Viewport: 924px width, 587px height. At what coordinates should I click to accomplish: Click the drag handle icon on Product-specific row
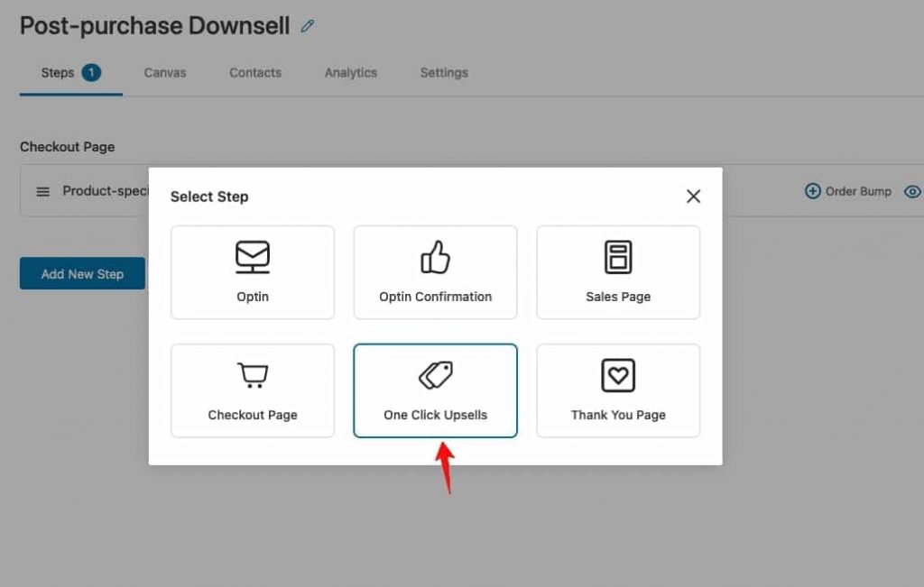[43, 192]
